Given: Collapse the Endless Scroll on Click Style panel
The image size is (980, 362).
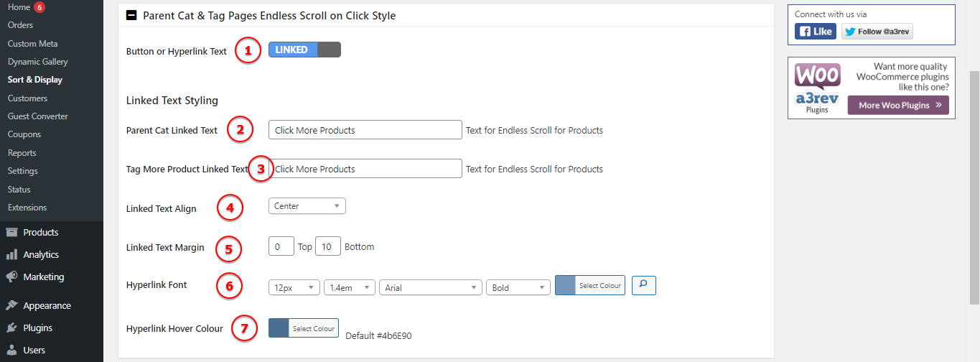Looking at the screenshot, I should pos(131,15).
